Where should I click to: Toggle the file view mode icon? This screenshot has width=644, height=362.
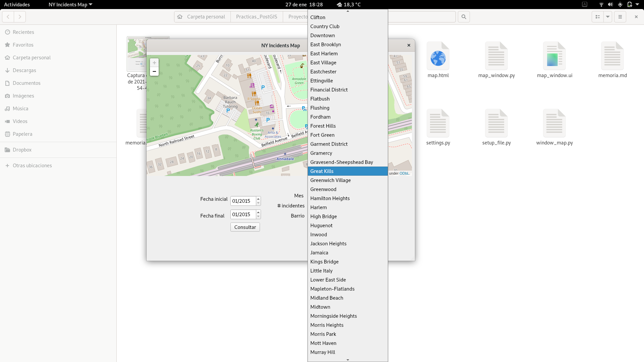598,17
